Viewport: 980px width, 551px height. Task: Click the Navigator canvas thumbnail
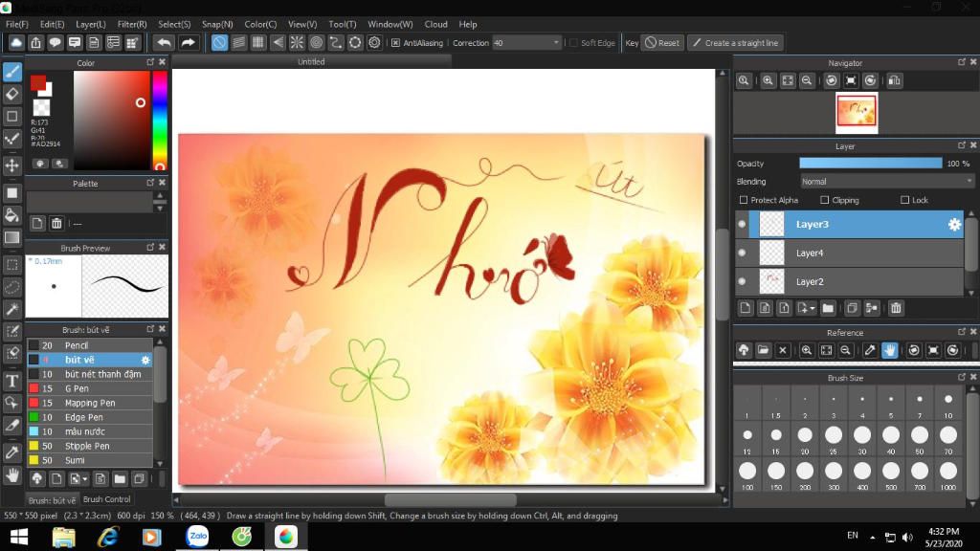coord(857,113)
